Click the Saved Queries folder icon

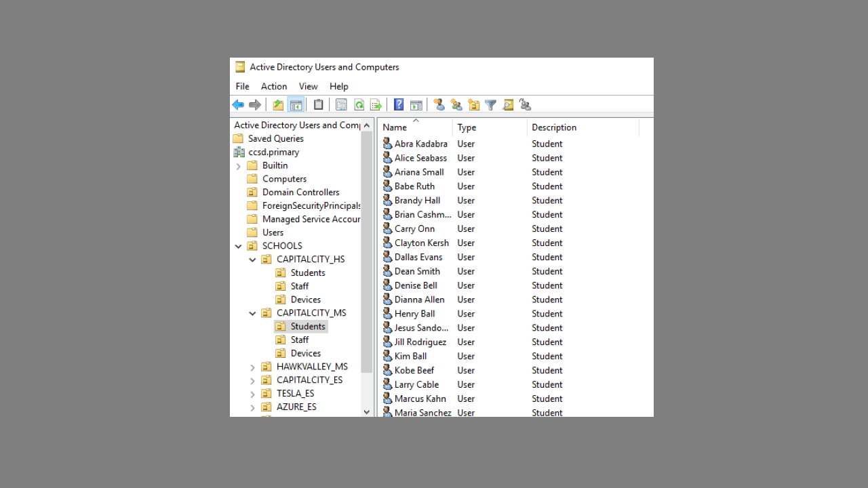[x=238, y=138]
